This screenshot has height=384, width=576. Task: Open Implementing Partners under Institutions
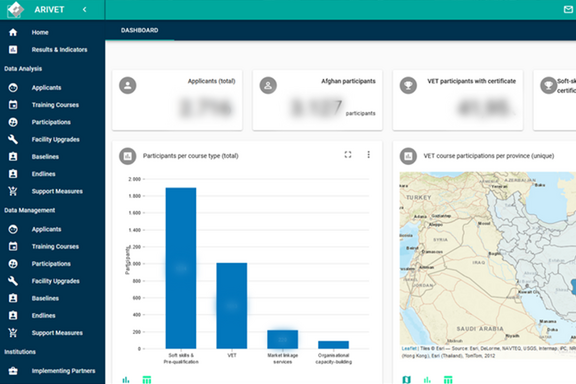click(63, 370)
